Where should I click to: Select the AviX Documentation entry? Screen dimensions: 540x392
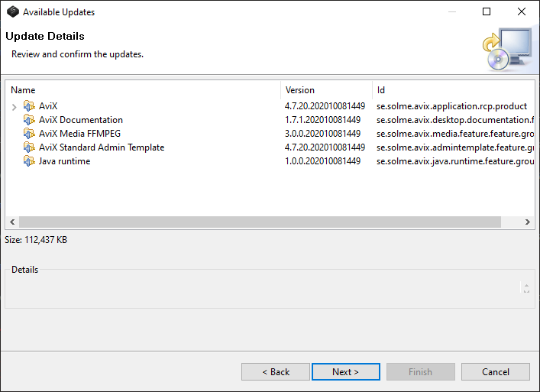click(x=80, y=120)
